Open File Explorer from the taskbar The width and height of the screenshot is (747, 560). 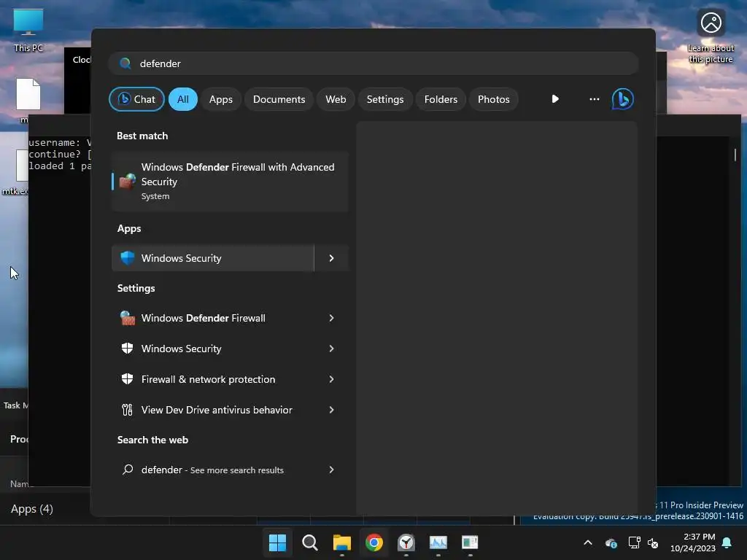click(341, 542)
